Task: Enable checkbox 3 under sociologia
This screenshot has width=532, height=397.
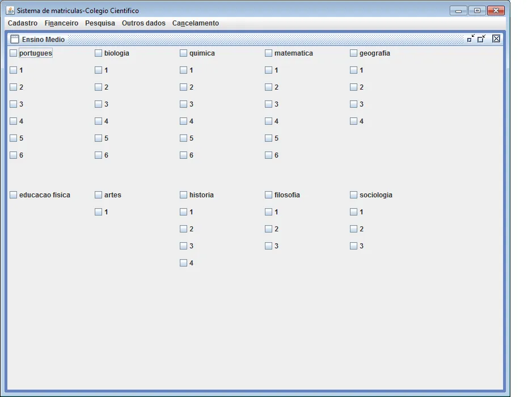Action: click(x=353, y=246)
